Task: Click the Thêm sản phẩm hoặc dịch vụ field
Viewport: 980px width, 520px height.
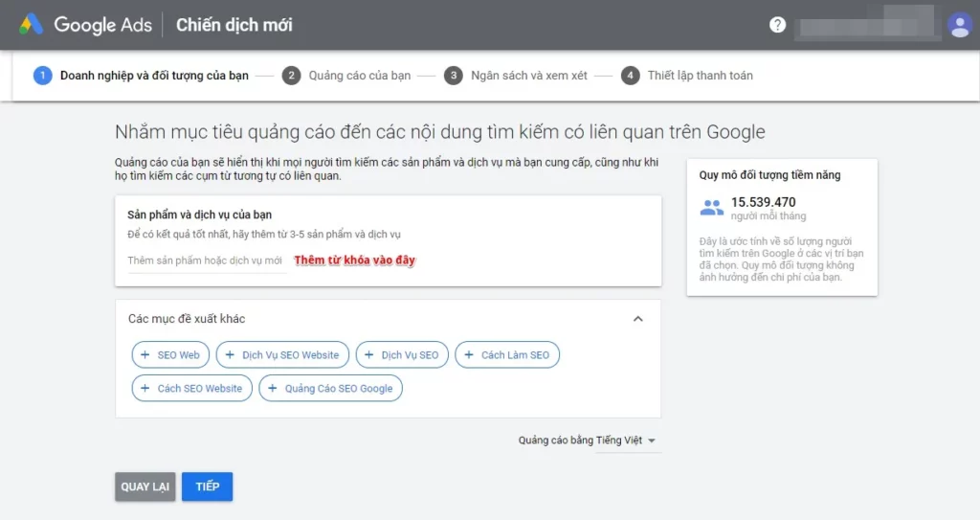Action: tap(205, 260)
